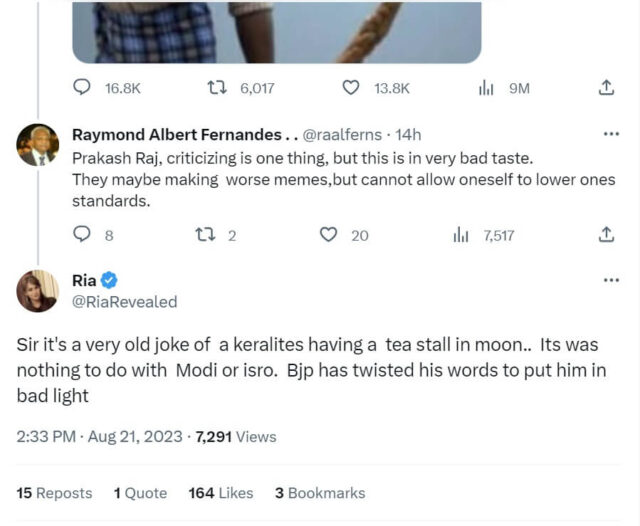Image resolution: width=640 pixels, height=526 pixels.
Task: Visit the @RiaRevealed profile handle
Action: click(125, 301)
